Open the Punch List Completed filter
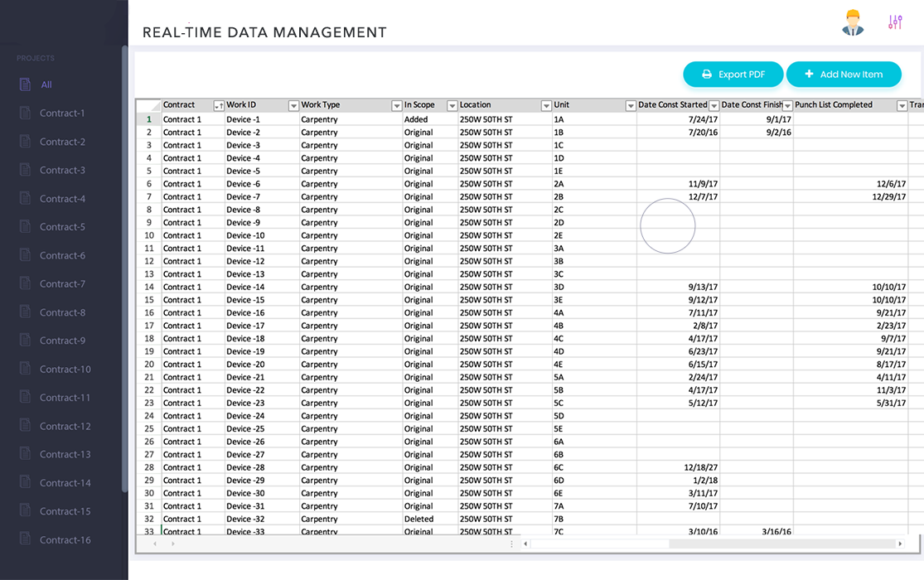The image size is (924, 580). point(902,106)
